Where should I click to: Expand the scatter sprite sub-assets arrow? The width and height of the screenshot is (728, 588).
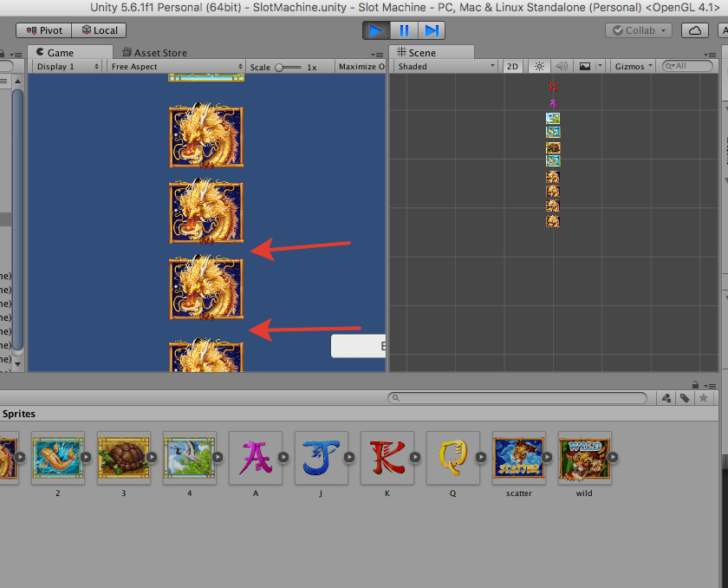[x=548, y=458]
